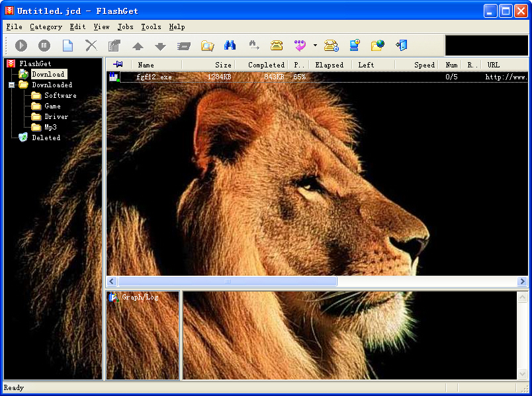Image resolution: width=532 pixels, height=396 pixels.
Task: Sort jobs by the Speed column header
Action: click(x=417, y=65)
